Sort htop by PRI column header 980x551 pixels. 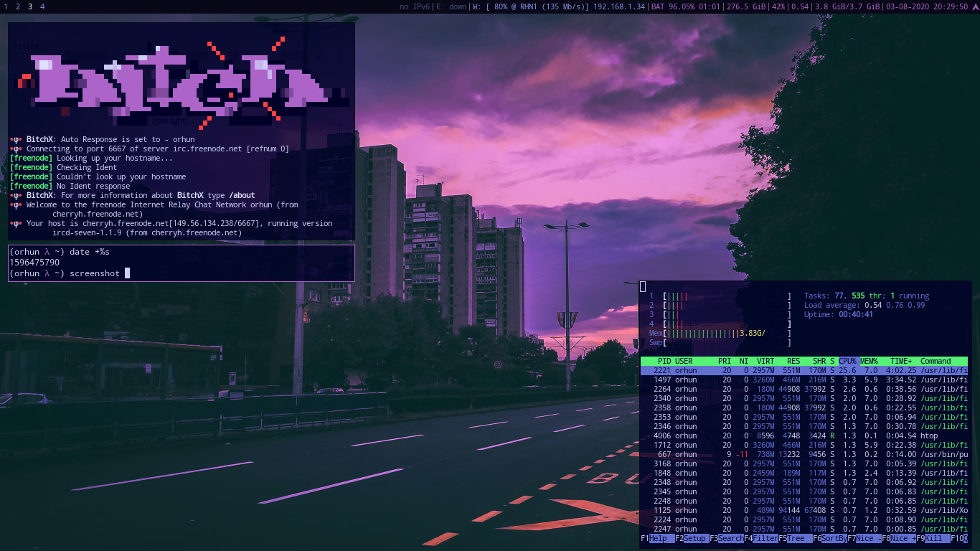click(725, 361)
